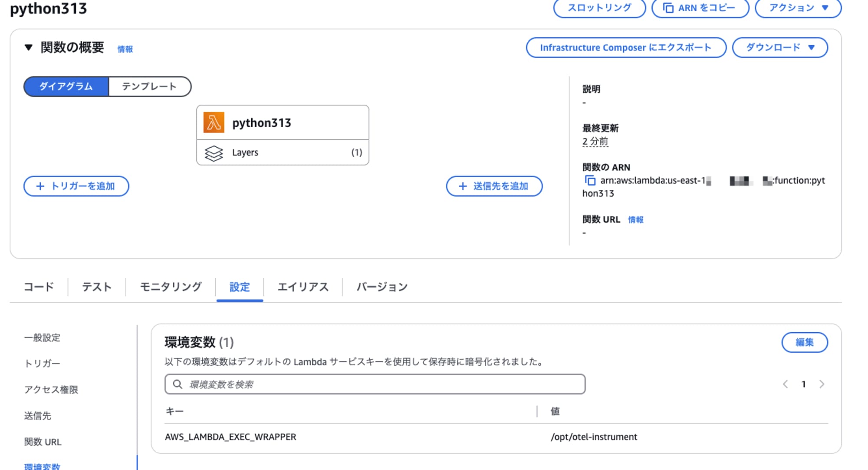Image resolution: width=868 pixels, height=470 pixels.
Task: Click the Layers stack icon
Action: tap(214, 153)
